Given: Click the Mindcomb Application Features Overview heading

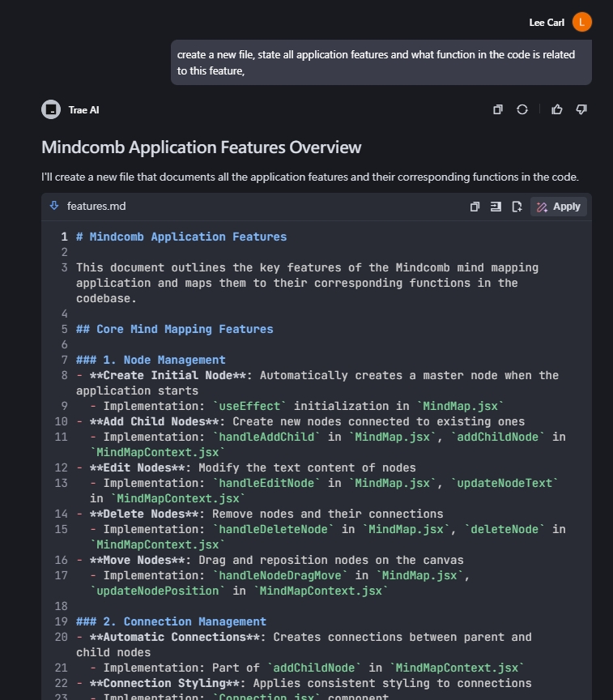Looking at the screenshot, I should coord(201,147).
